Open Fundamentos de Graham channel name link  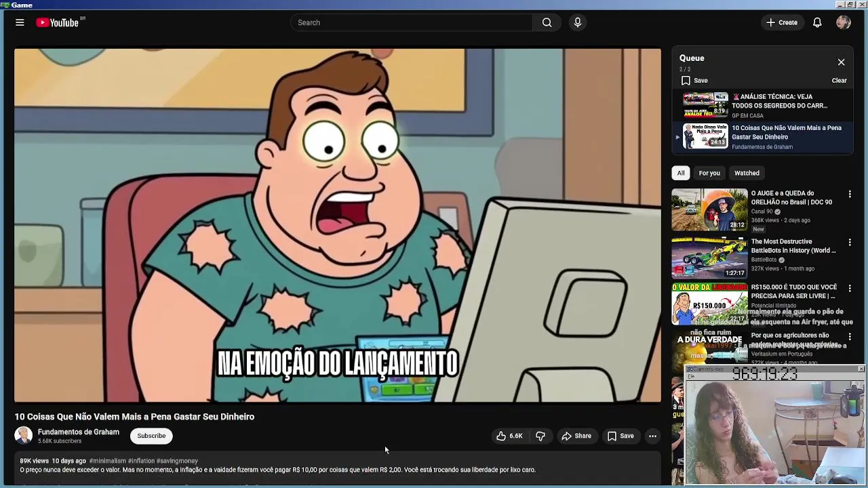click(79, 432)
